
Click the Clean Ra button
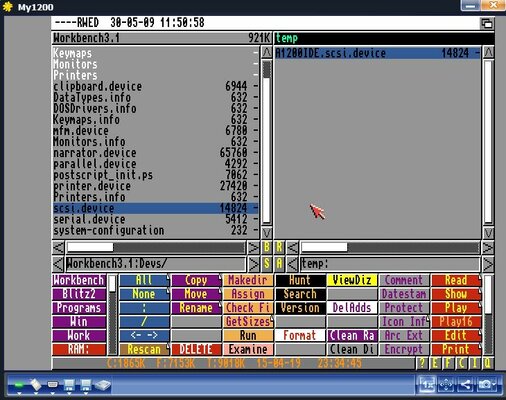point(352,335)
